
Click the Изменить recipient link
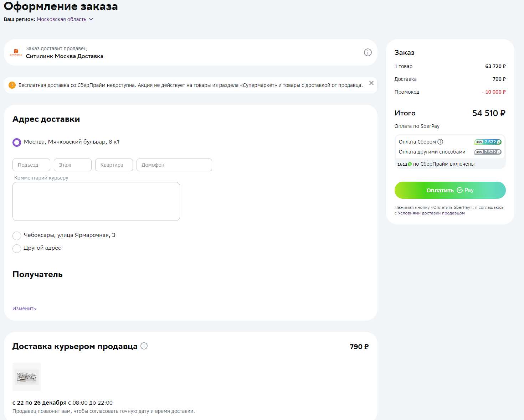point(24,308)
